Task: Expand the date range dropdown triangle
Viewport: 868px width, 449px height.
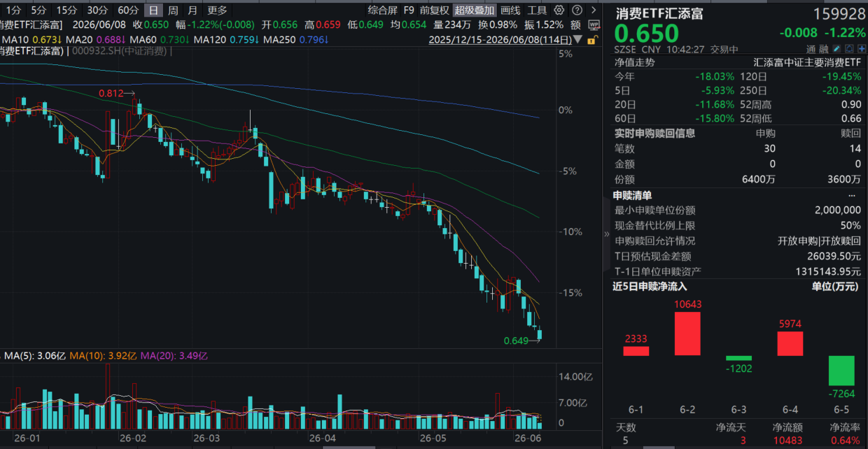Action: coord(577,40)
